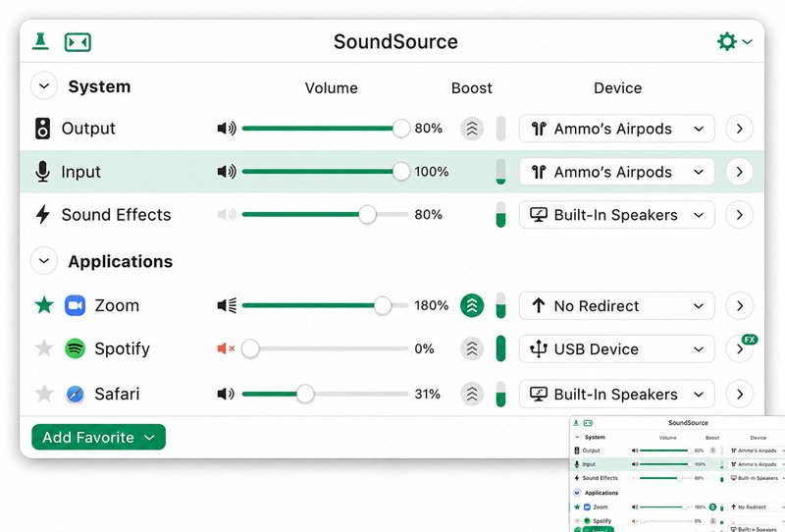Click the Sound Effects lightning icon
The width and height of the screenshot is (785, 532).
click(x=42, y=214)
